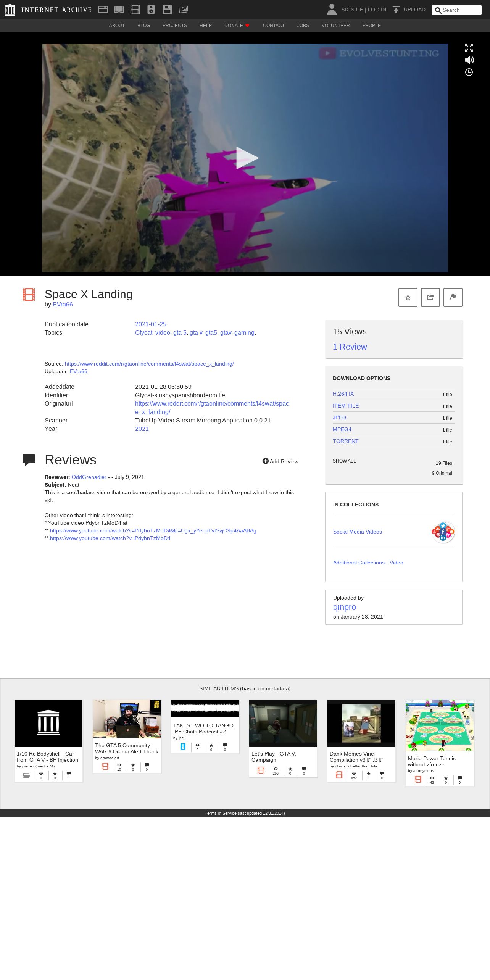Open the gaming topic link

tap(244, 333)
